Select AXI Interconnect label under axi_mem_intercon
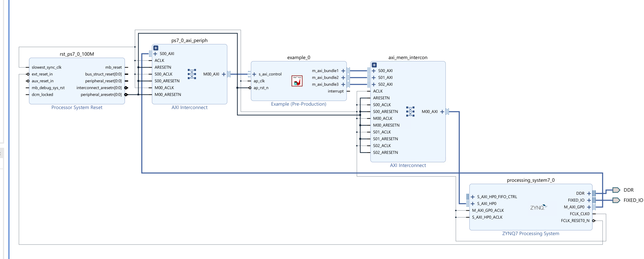 click(408, 165)
